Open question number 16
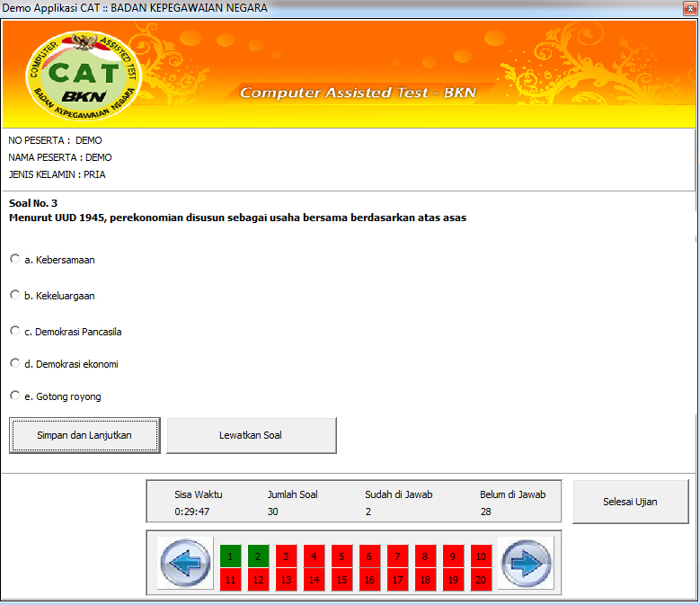700x605 pixels. (x=369, y=580)
